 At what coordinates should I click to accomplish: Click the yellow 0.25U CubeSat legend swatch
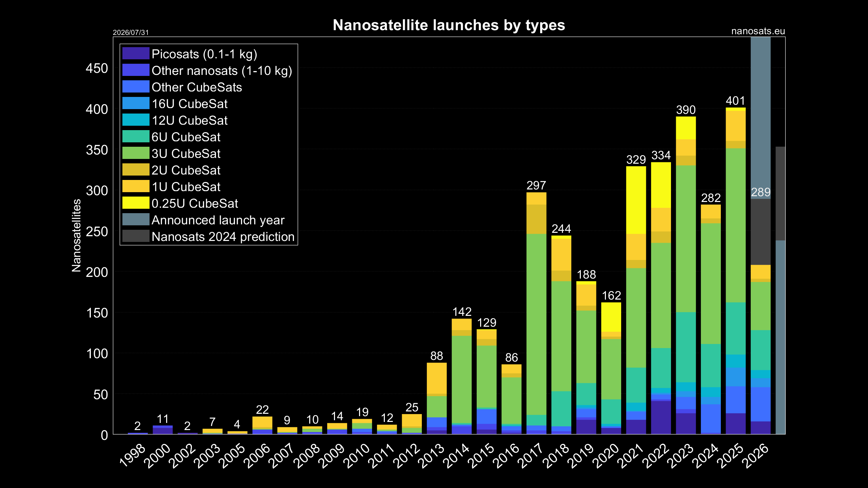tap(136, 203)
